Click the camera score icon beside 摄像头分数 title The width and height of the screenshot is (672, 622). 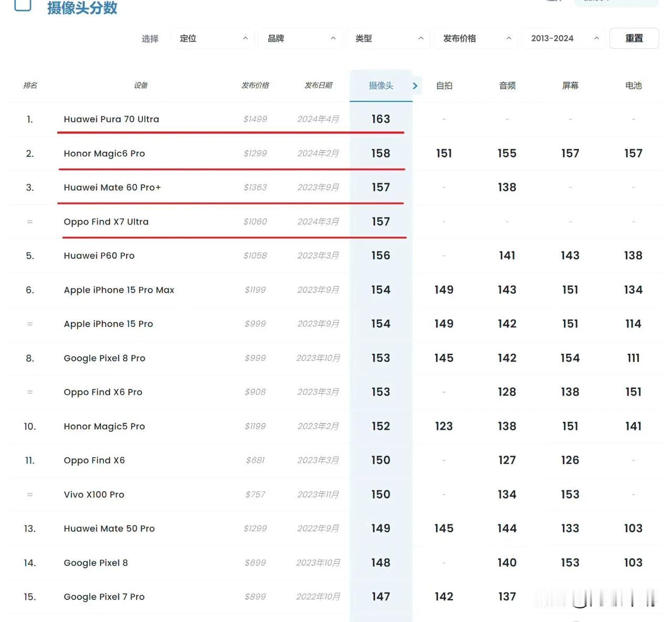point(23,5)
